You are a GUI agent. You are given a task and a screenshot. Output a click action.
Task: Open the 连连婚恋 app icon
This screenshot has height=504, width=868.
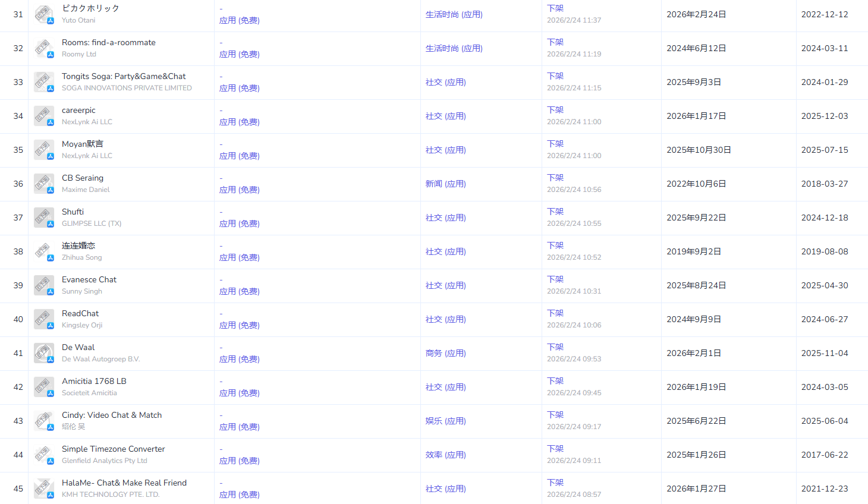[x=44, y=251]
